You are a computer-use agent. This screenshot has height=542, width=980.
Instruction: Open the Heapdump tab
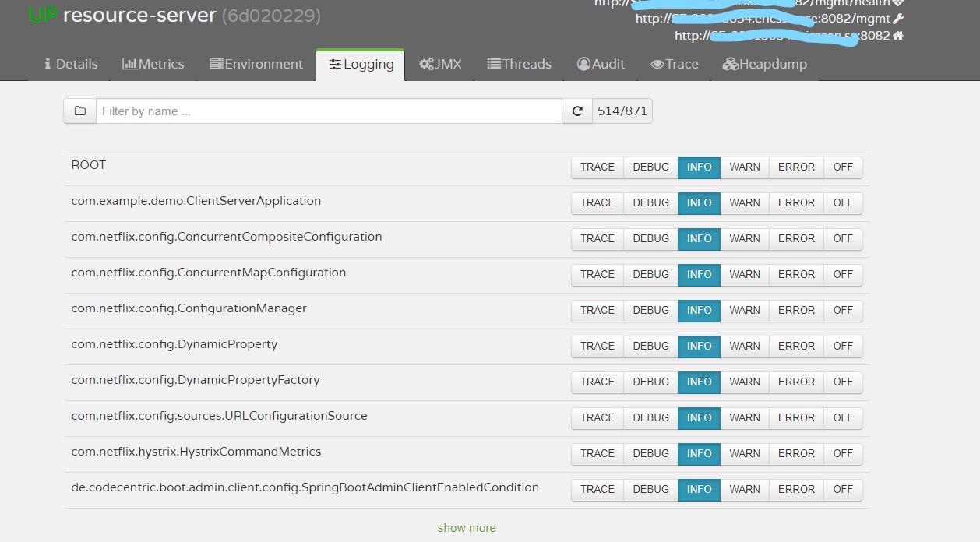[x=765, y=64]
